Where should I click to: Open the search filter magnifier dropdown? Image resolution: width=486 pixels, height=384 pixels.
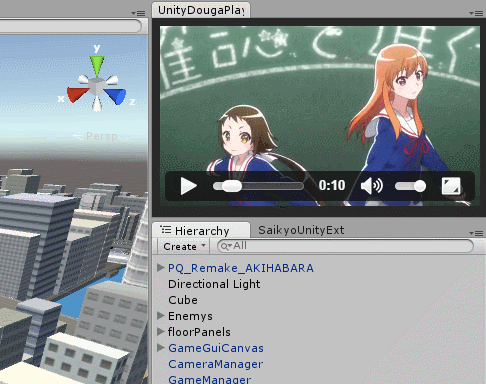[226, 246]
